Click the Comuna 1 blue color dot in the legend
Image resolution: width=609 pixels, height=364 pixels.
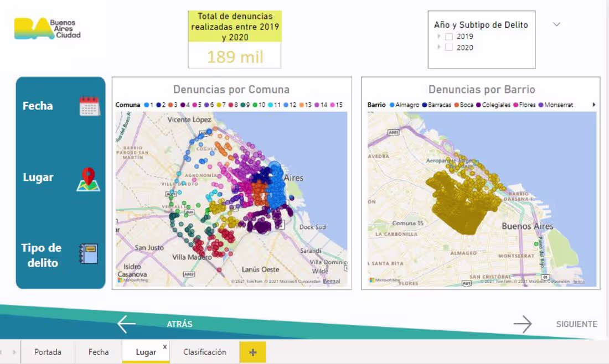146,105
